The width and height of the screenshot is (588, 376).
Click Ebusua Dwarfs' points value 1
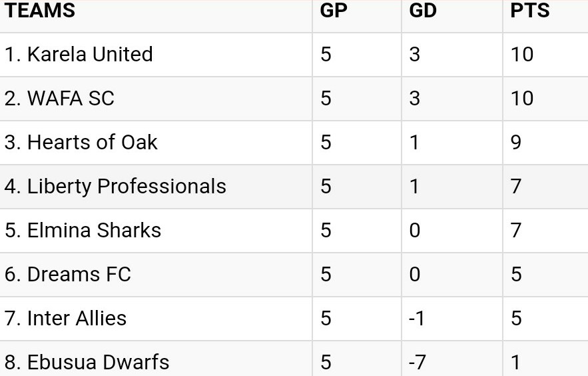[515, 362]
